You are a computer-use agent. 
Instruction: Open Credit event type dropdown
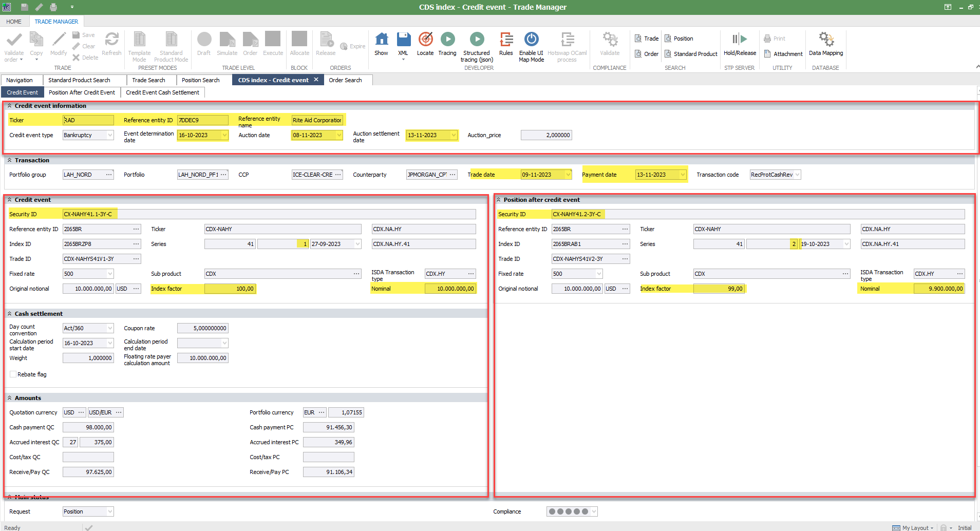tap(110, 135)
